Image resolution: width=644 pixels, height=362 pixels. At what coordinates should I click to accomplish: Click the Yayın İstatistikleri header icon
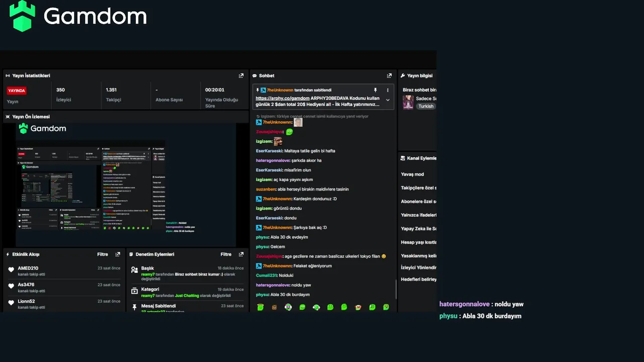(x=8, y=75)
